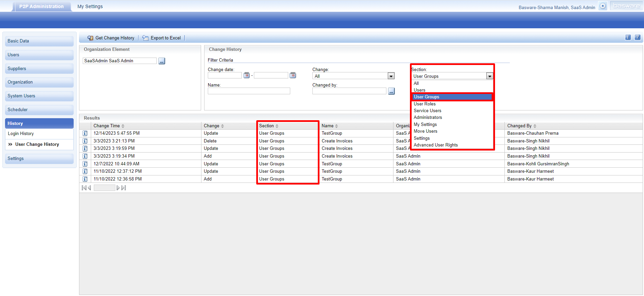Open the Change date start calendar picker
The height and width of the screenshot is (296, 644).
(247, 75)
